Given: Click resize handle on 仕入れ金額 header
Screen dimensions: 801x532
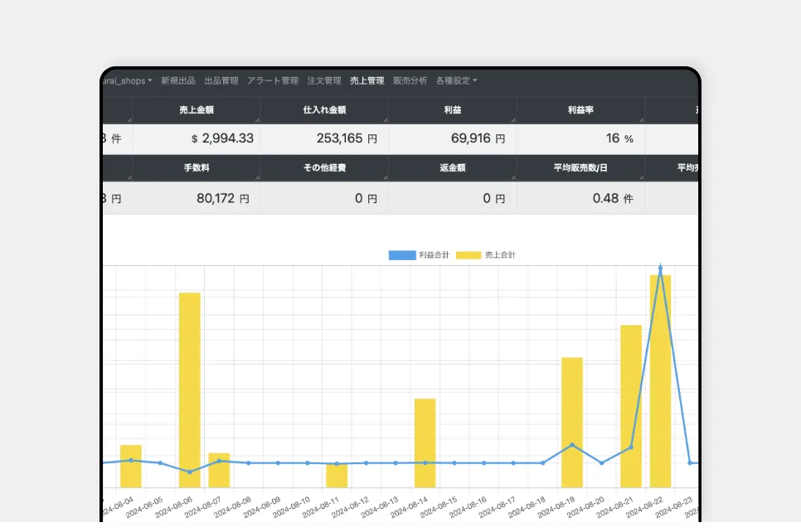Looking at the screenshot, I should pos(384,120).
